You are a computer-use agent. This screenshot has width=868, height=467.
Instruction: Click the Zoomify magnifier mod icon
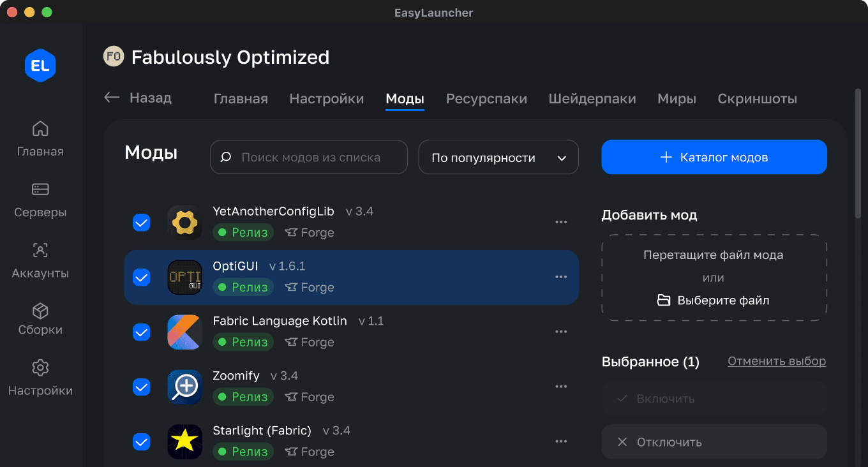184,387
